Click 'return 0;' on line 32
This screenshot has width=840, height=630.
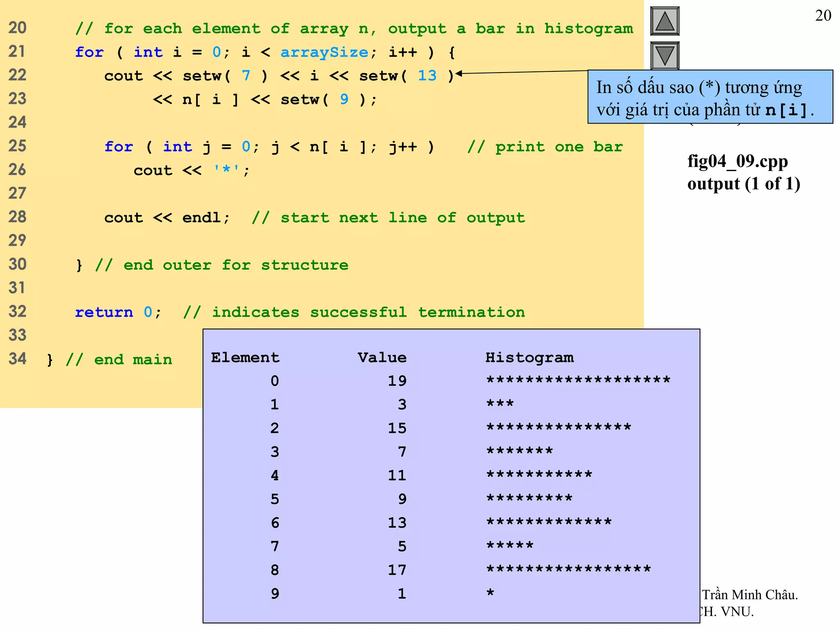(x=118, y=312)
